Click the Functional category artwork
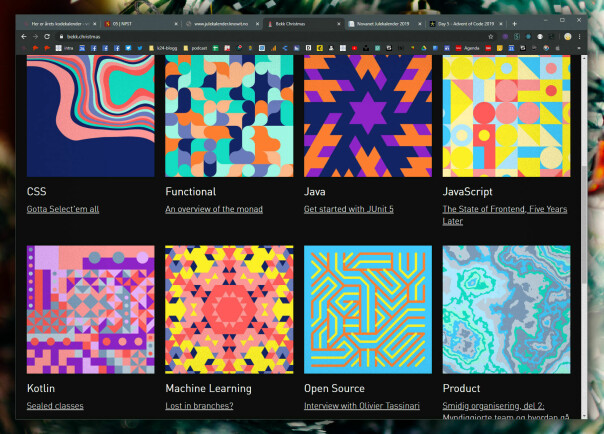Viewport: 604px width, 434px height. tap(229, 116)
